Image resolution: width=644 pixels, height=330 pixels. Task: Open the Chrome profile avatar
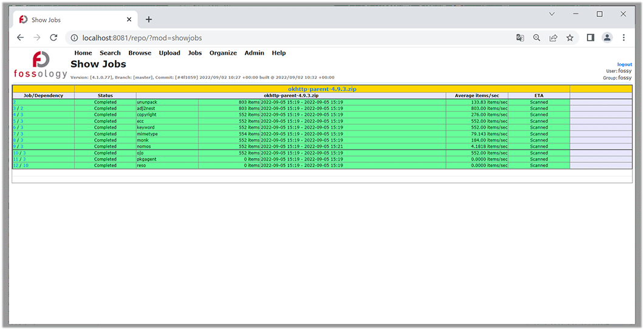(x=607, y=38)
